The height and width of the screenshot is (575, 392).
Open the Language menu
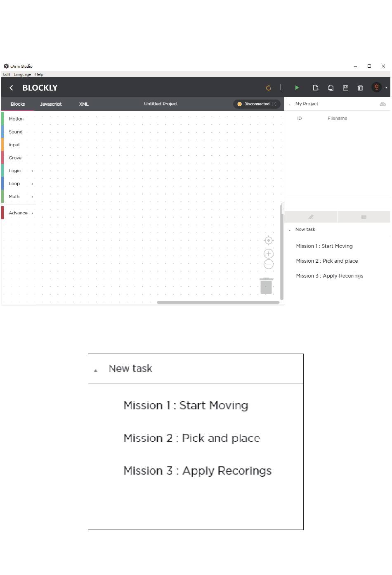(x=22, y=74)
